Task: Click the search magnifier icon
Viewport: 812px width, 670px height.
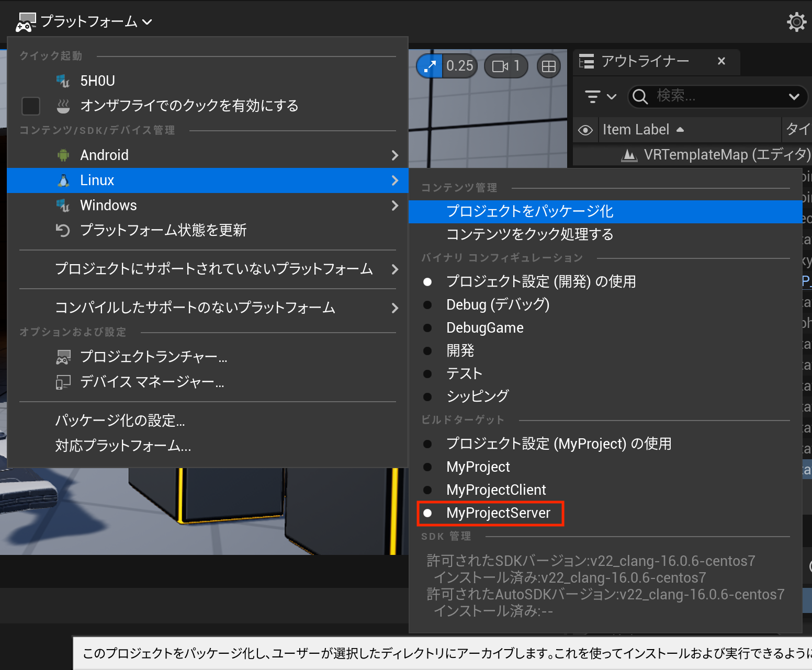Action: click(640, 96)
